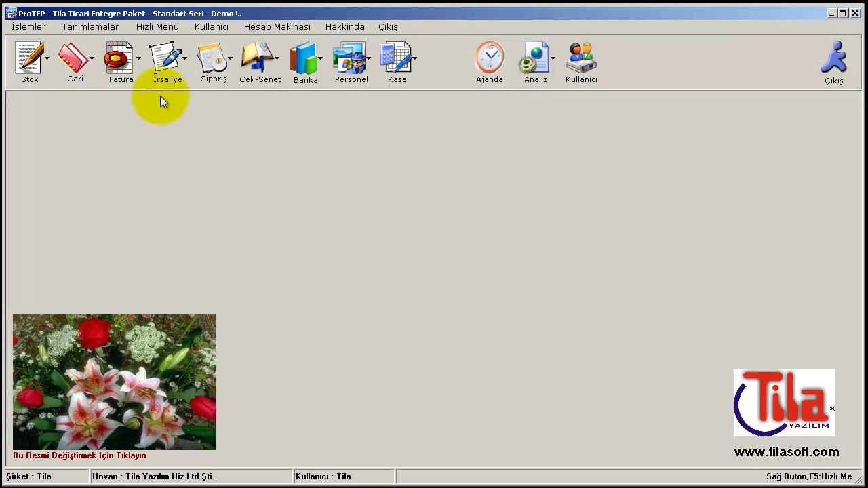Open the Kullanıcı users toolbar icon
868x488 pixels.
coord(581,58)
